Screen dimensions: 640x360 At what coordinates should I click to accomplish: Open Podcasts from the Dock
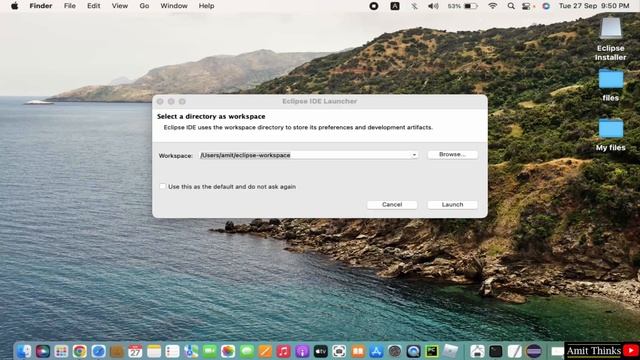click(x=302, y=351)
